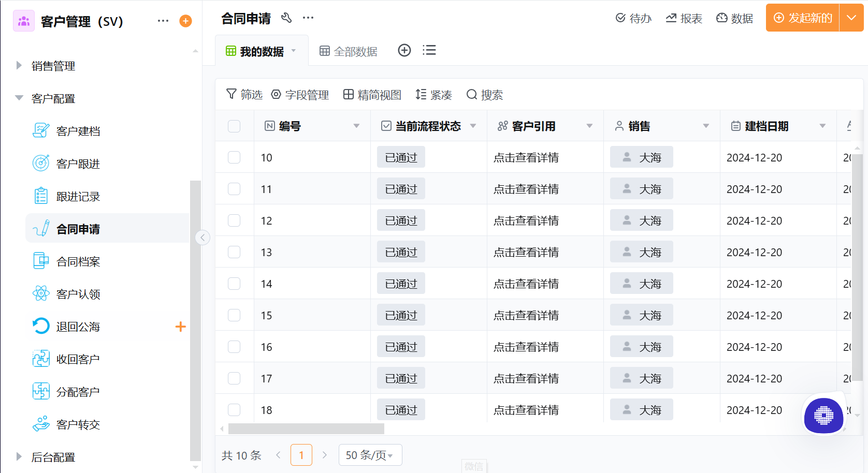The image size is (868, 473).
Task: Click 发起新的 to create new contract
Action: [x=802, y=17]
